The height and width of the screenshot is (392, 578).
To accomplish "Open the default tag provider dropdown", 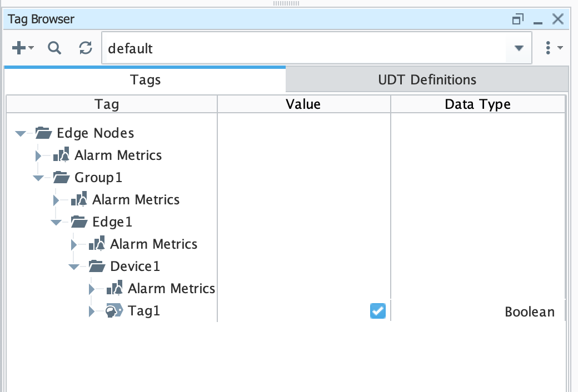I will pos(519,48).
